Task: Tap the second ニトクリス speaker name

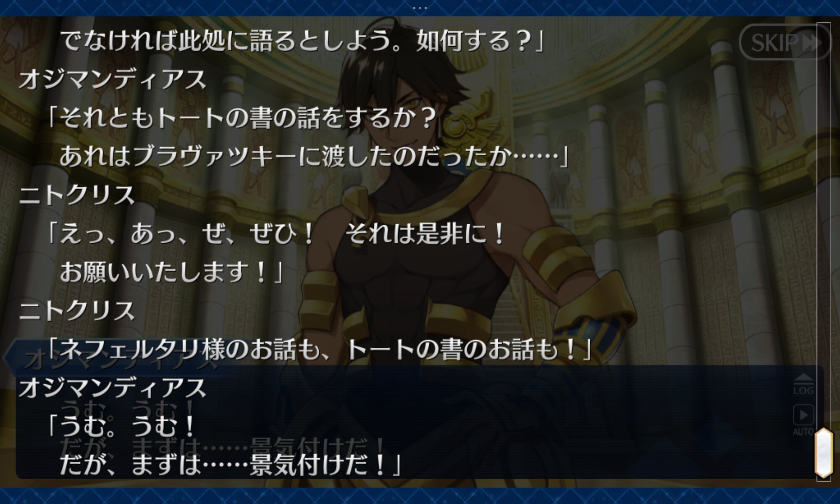Action: 77,310
